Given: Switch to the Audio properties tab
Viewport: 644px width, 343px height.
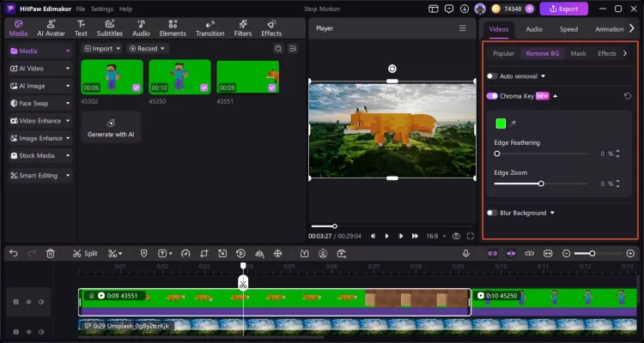Looking at the screenshot, I should [534, 29].
